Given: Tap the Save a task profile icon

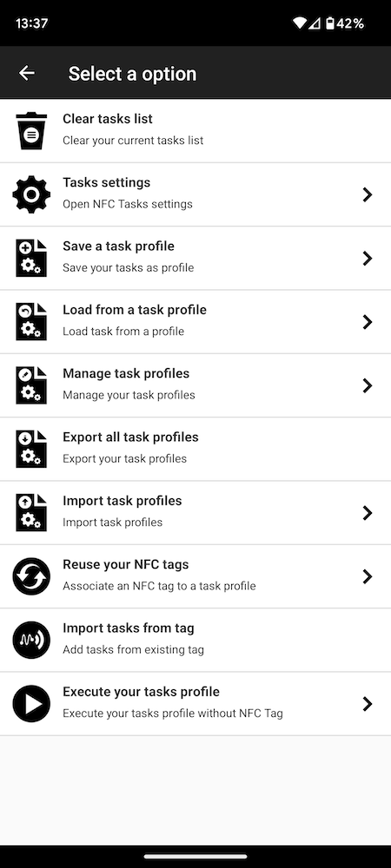Looking at the screenshot, I should tap(31, 258).
